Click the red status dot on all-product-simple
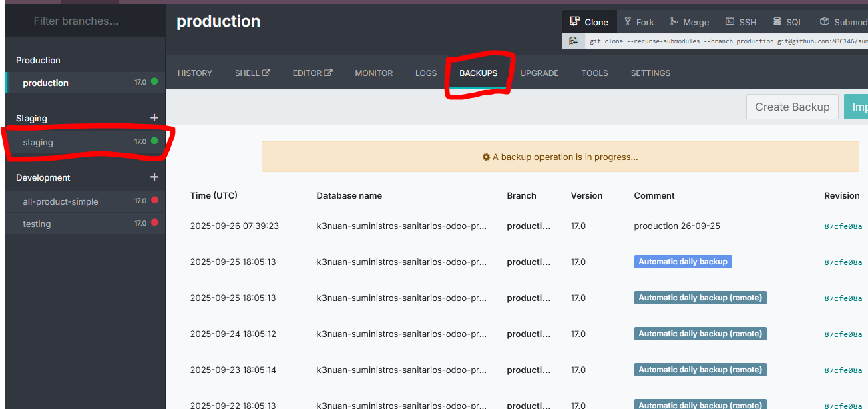Screen dimensions: 868x409 (x=154, y=201)
